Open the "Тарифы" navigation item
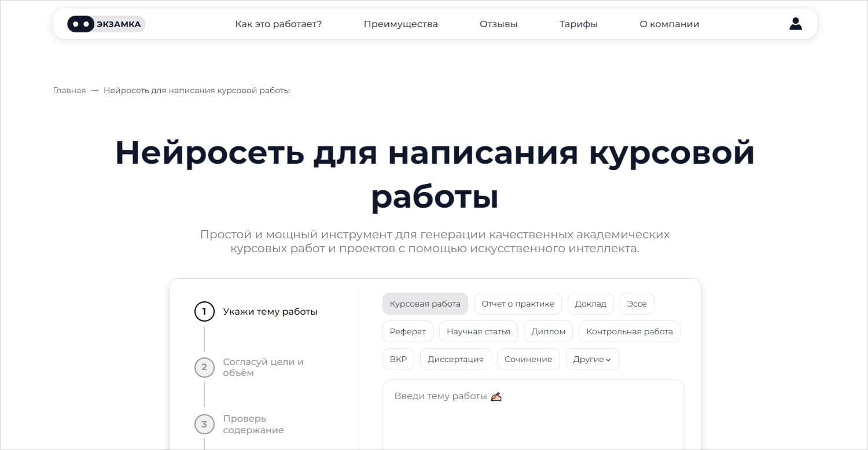The width and height of the screenshot is (868, 450). click(578, 24)
